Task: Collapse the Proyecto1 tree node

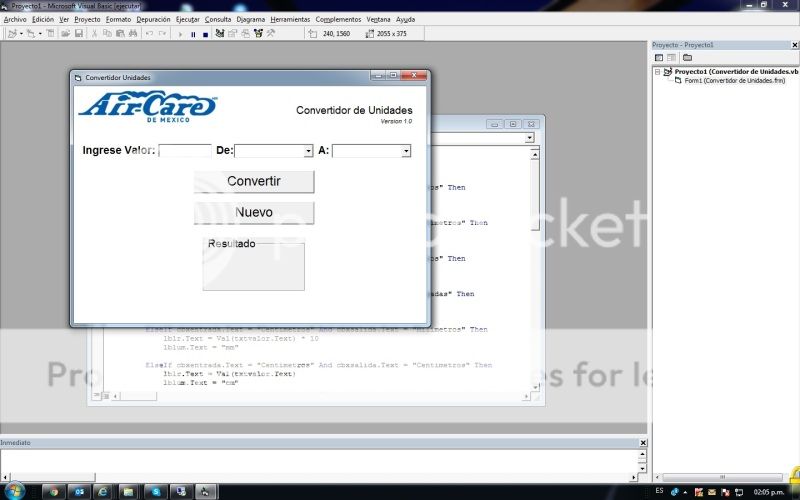Action: coord(658,72)
